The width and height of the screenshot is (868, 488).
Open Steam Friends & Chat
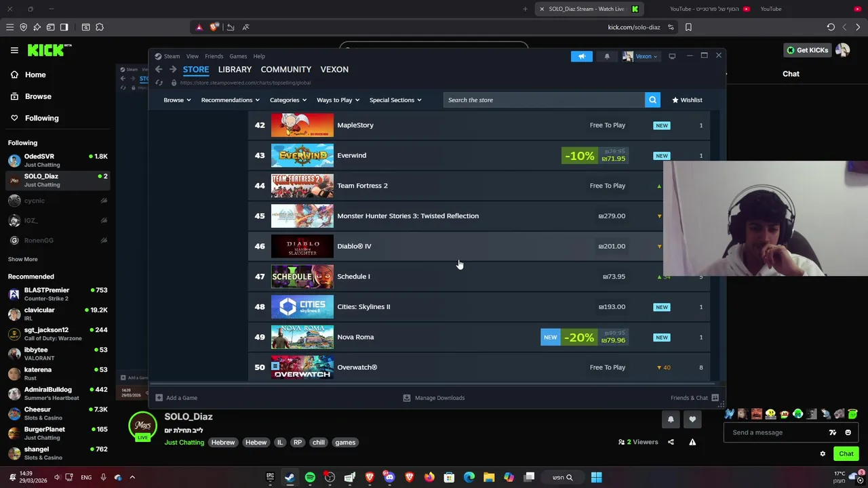(694, 398)
